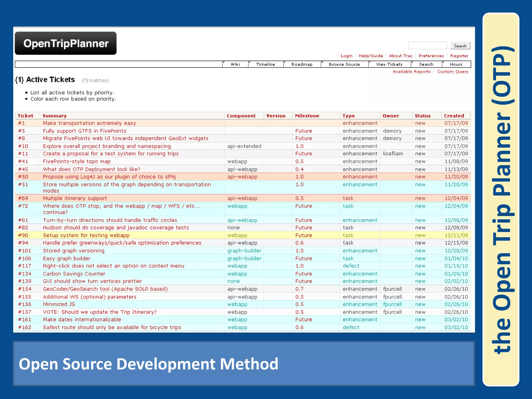The image size is (532, 399).
Task: Switch to the Timeline tab
Action: pyautogui.click(x=265, y=64)
